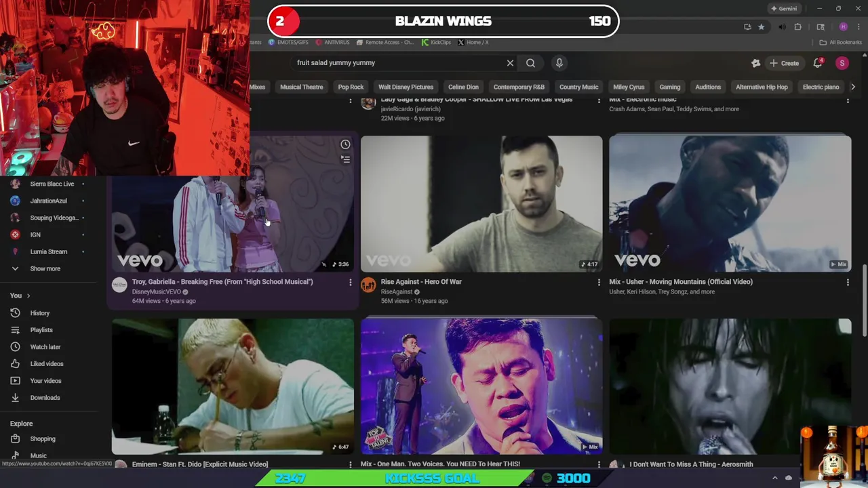This screenshot has width=868, height=488.
Task: Play Usher Moving Mountains thumbnail
Action: 730,203
